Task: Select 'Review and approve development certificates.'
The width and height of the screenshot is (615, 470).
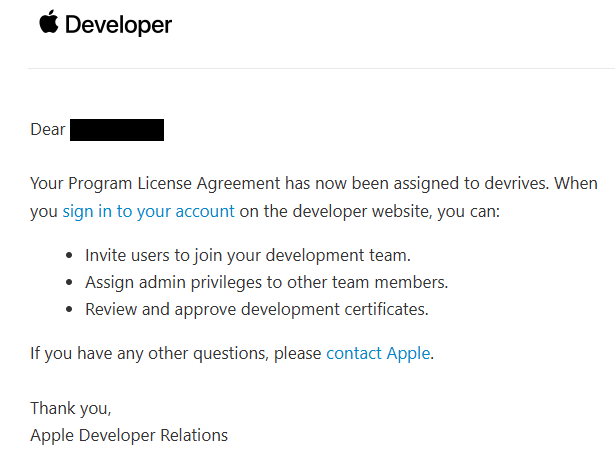Action: pyautogui.click(x=257, y=310)
